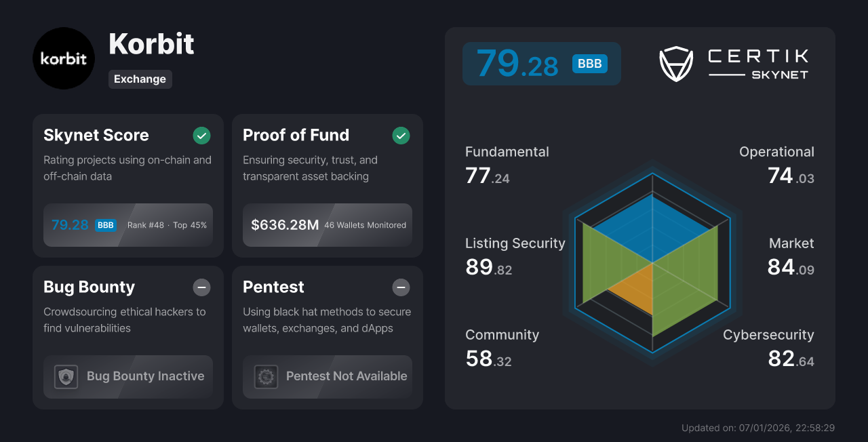Click the BBB rating badge in header

click(x=589, y=63)
